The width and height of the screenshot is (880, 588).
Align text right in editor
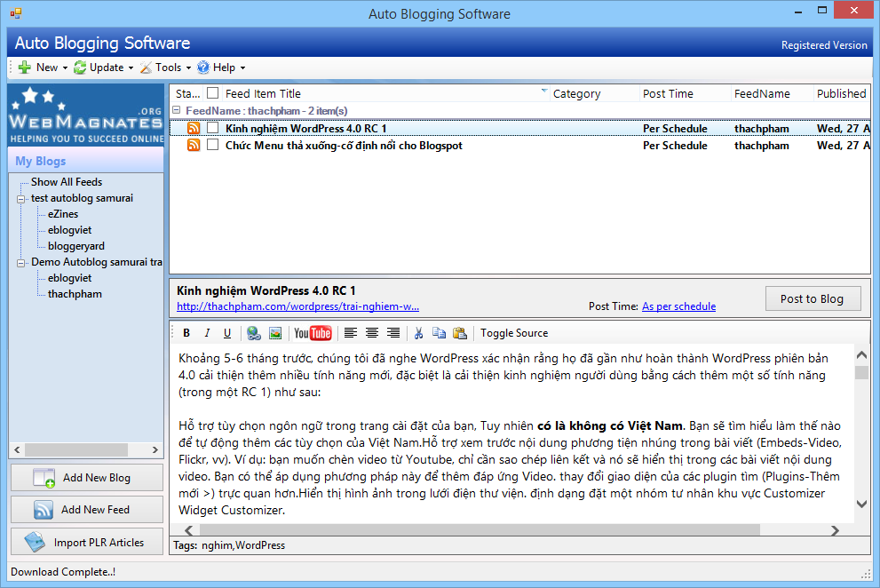(393, 333)
